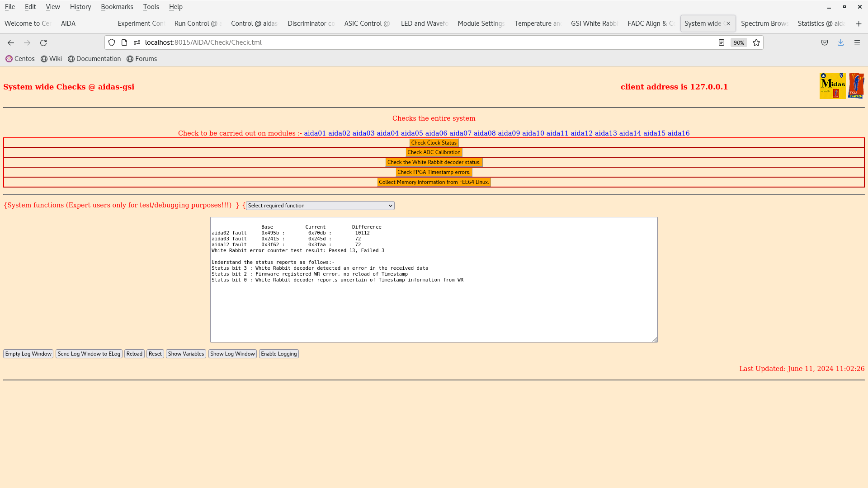Open the downloads icon in toolbar
868x488 pixels.
coord(840,42)
